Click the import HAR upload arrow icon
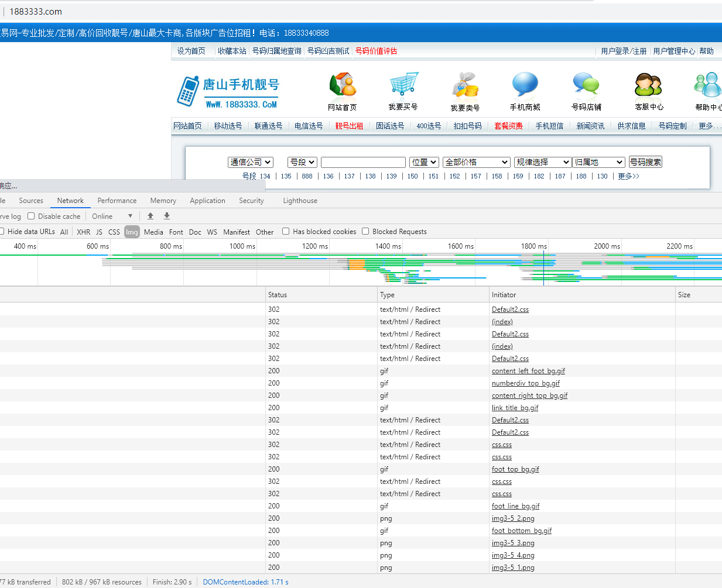 click(x=150, y=216)
